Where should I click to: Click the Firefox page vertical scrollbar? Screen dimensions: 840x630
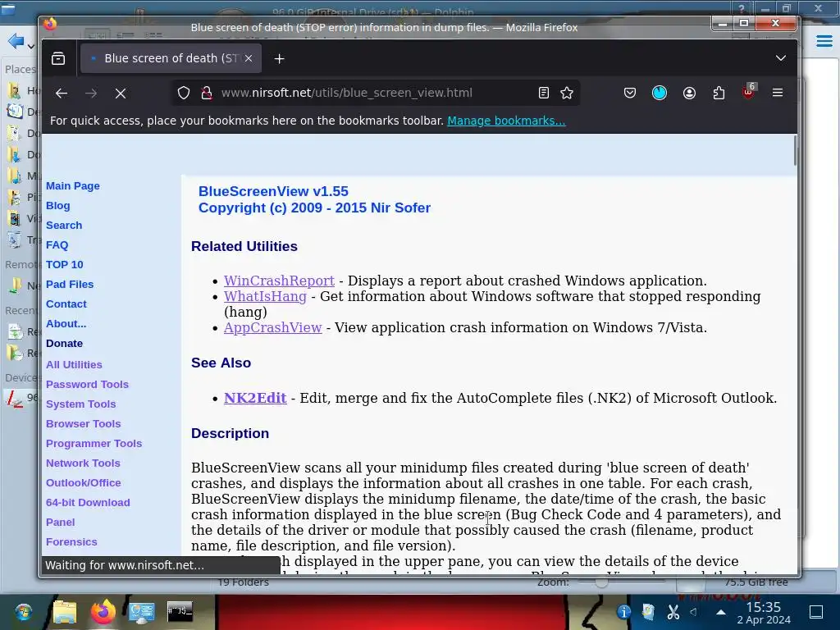(794, 151)
